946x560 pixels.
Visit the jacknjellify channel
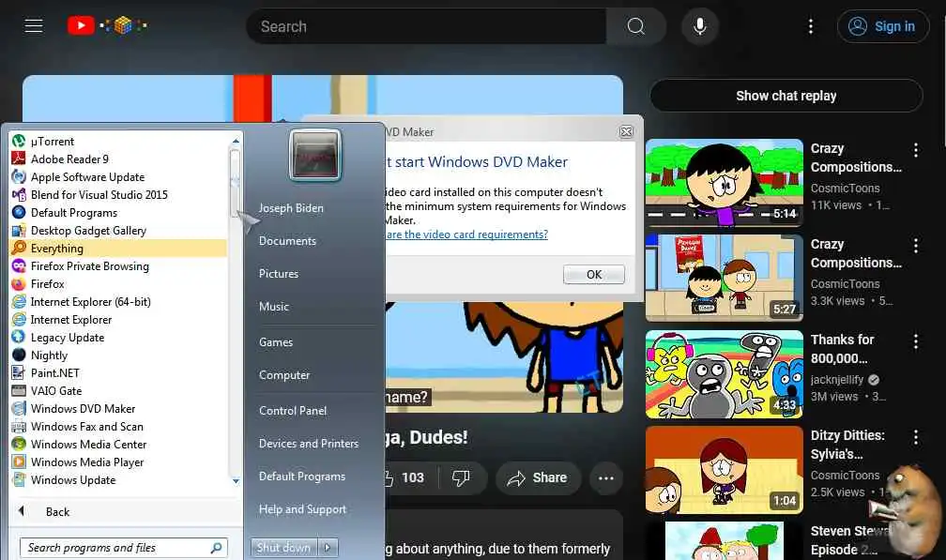pos(837,380)
